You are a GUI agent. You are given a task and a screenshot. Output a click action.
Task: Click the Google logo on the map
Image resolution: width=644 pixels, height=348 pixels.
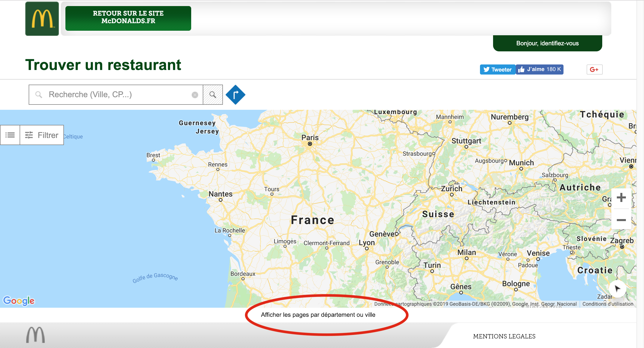click(19, 301)
